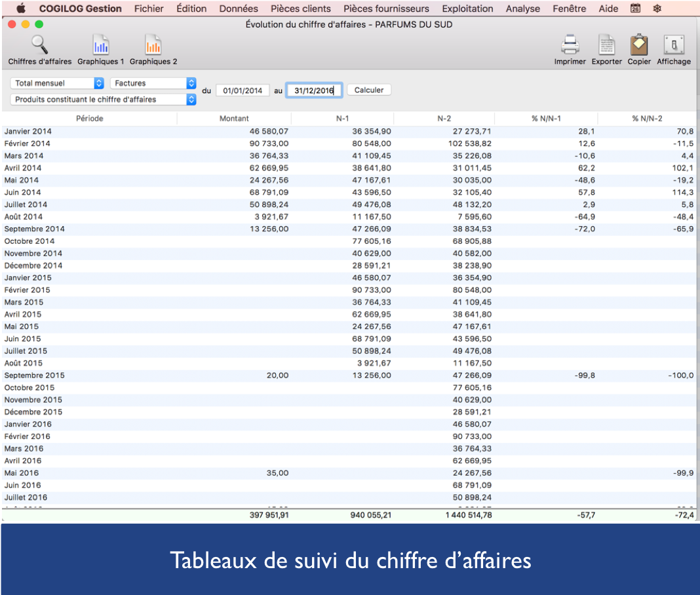Expand the Produits constituant le chiffre d'affaires dropdown

click(x=103, y=99)
